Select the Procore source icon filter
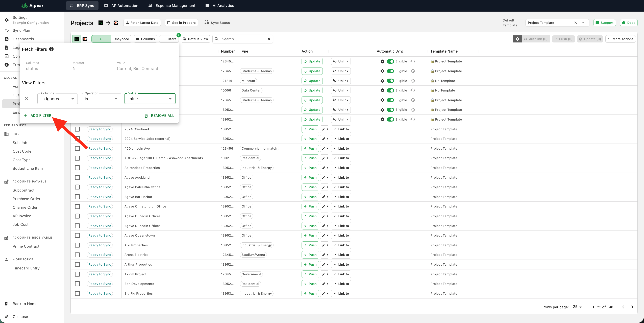Screen dimensions: 644x323 pyautogui.click(x=85, y=39)
